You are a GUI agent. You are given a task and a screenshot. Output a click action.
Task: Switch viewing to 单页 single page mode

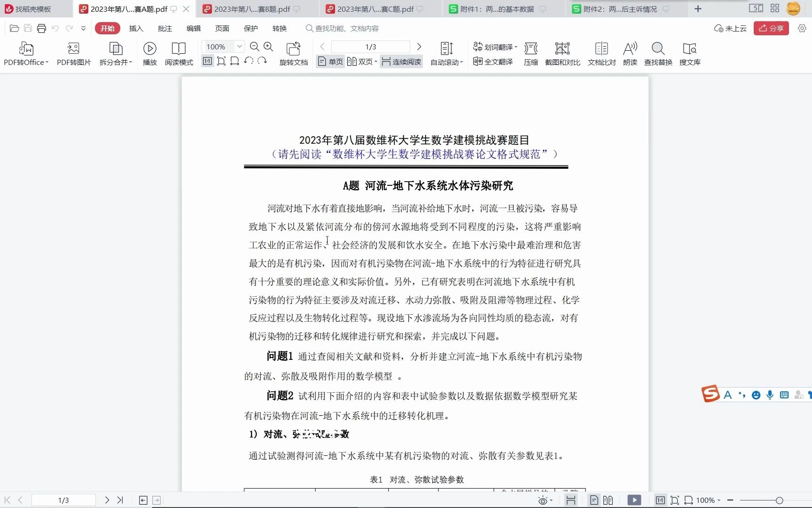point(330,61)
